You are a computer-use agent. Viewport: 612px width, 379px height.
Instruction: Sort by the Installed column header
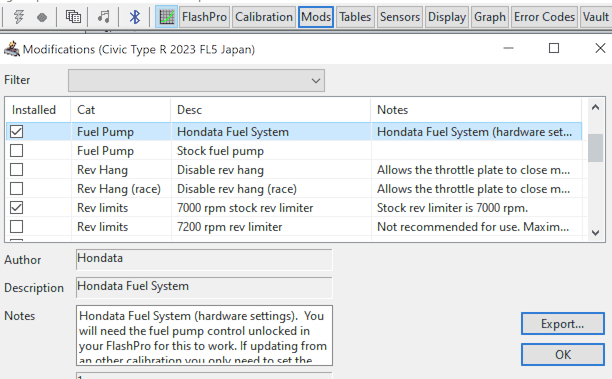pos(38,110)
